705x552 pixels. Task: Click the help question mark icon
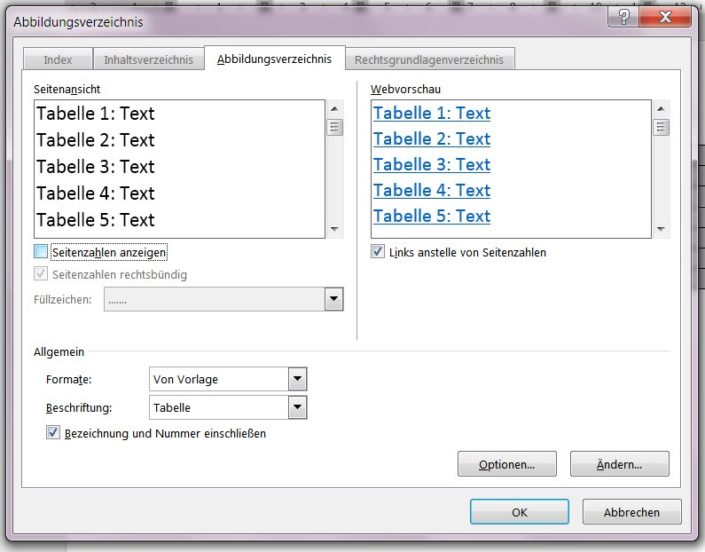(623, 17)
